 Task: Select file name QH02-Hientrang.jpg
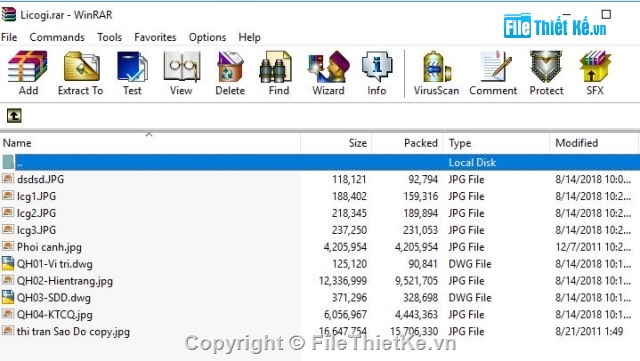click(x=65, y=281)
